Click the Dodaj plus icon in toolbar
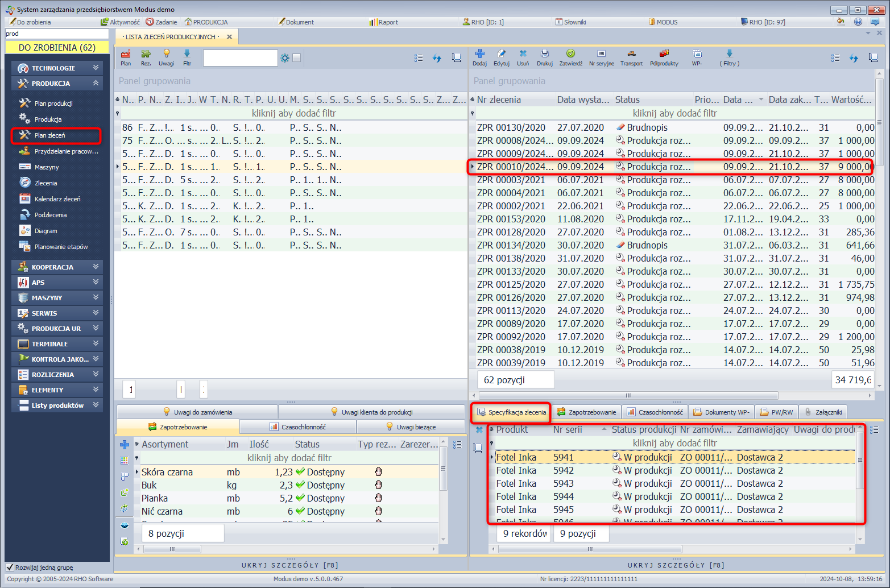Viewport: 890px width, 588px height. click(479, 54)
